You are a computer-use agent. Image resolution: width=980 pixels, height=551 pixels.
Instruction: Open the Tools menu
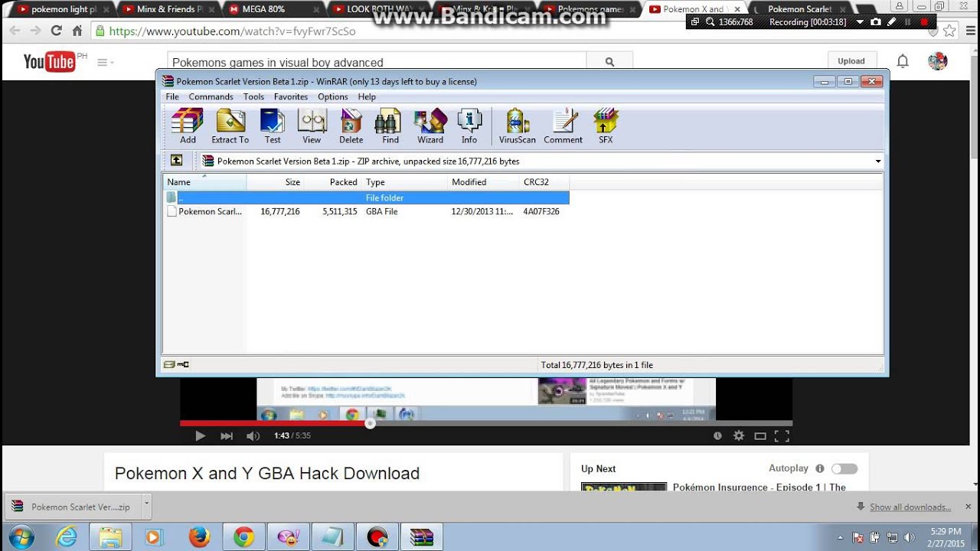click(x=253, y=97)
